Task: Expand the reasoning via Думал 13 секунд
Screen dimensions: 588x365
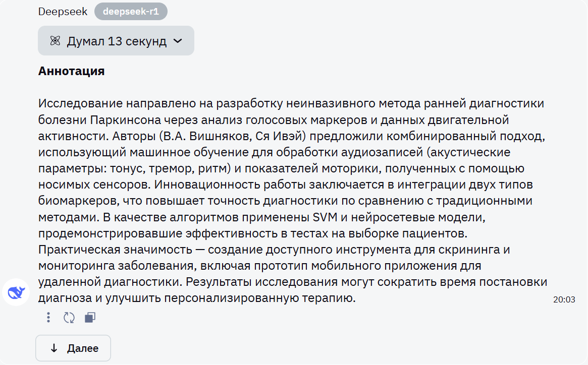Action: point(116,40)
